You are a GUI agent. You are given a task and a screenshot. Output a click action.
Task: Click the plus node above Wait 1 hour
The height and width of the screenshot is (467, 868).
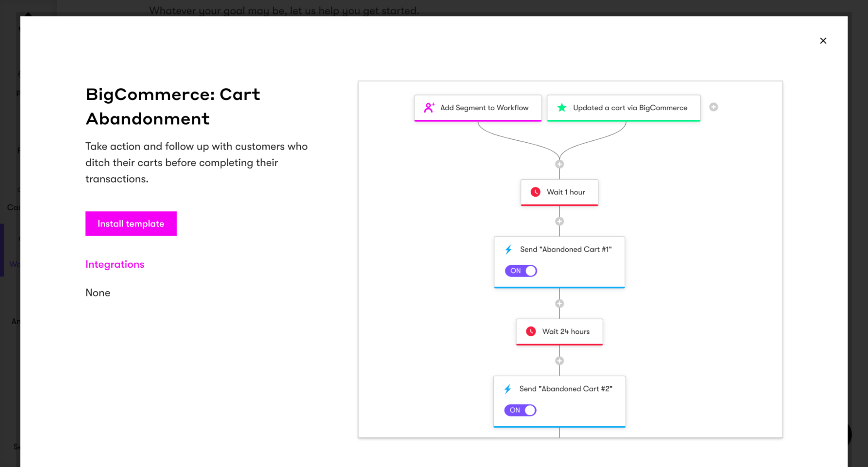click(x=559, y=164)
